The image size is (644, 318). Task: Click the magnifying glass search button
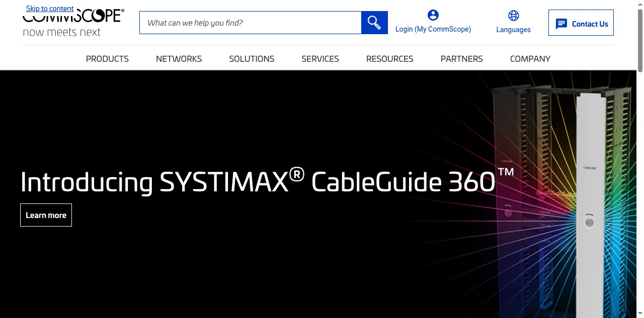pos(374,23)
